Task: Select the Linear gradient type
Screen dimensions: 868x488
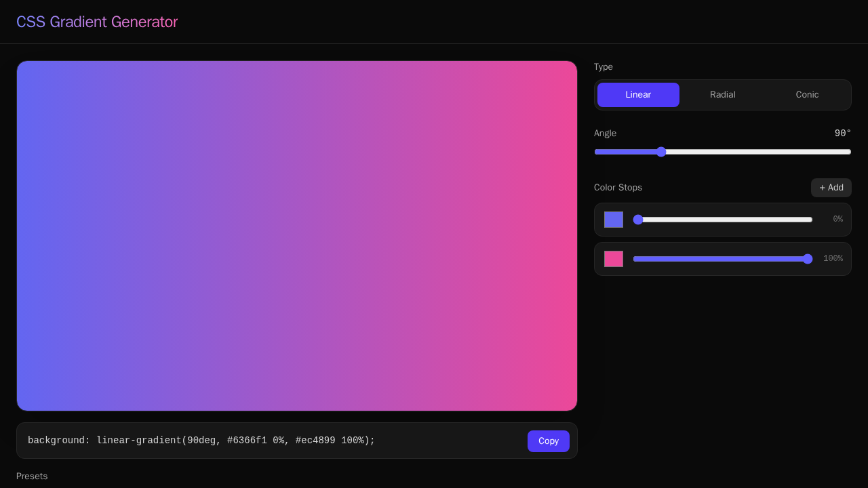Action: 637,95
